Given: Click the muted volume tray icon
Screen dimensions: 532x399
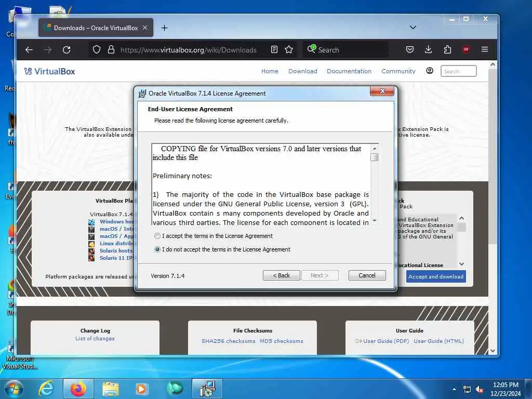Looking at the screenshot, I should point(480,390).
